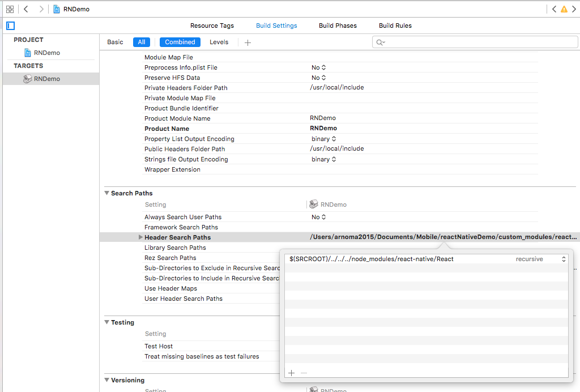580x392 pixels.
Task: Click the plus icon to add build setting
Action: coord(248,42)
